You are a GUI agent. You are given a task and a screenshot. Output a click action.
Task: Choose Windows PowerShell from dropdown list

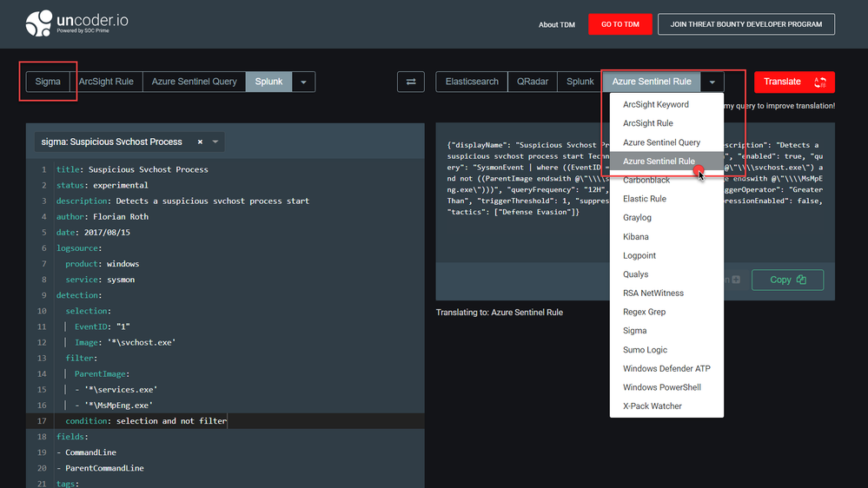(666, 387)
